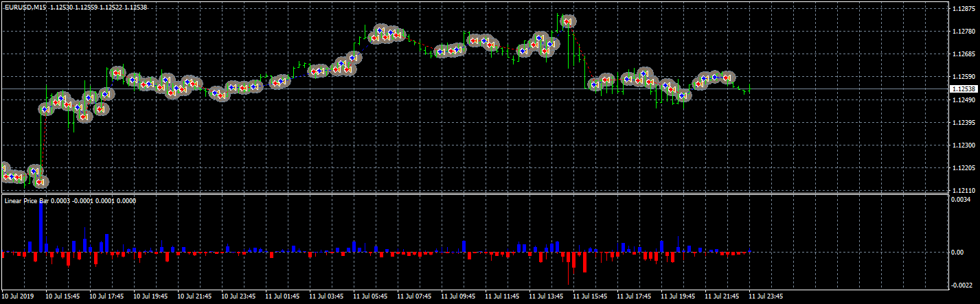Click the 10 Jul 21:45 time label
Viewport: 980px width, 304px height.
[x=194, y=296]
